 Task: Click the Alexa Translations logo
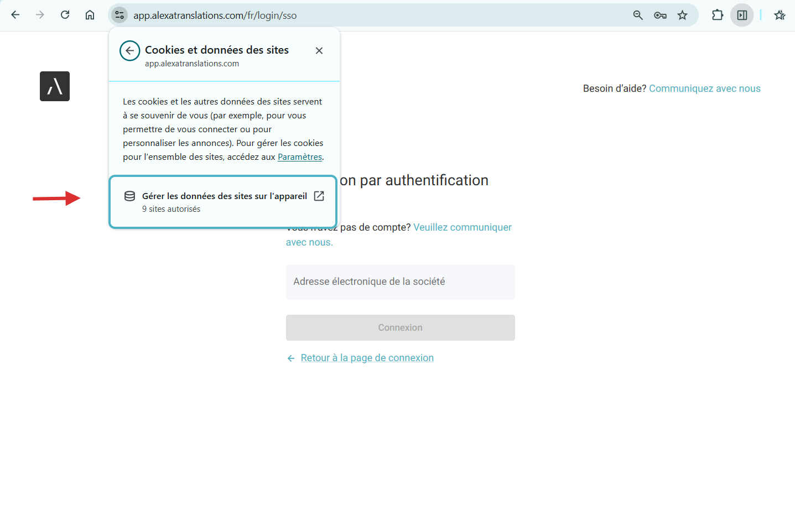[x=55, y=86]
